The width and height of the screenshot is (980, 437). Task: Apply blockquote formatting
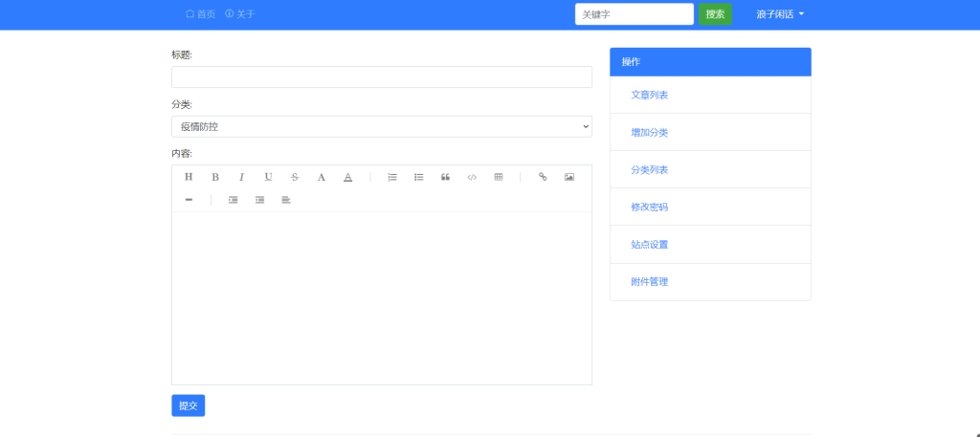pos(446,177)
